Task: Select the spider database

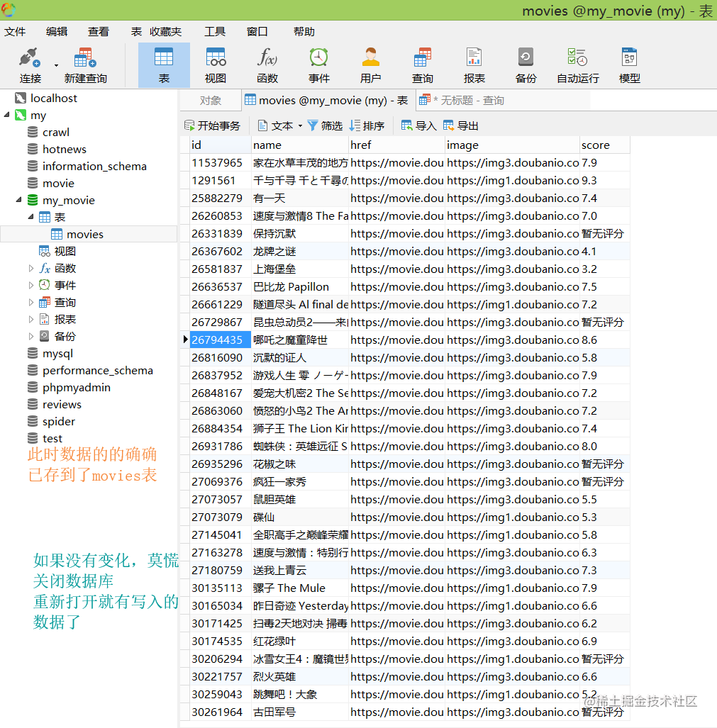Action: (x=59, y=421)
